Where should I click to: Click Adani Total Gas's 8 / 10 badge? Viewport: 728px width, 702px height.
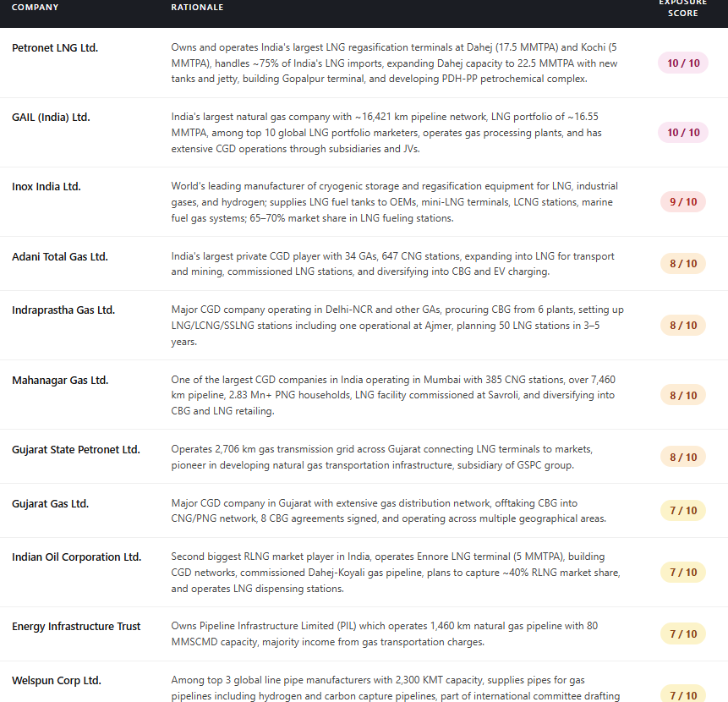click(x=683, y=264)
